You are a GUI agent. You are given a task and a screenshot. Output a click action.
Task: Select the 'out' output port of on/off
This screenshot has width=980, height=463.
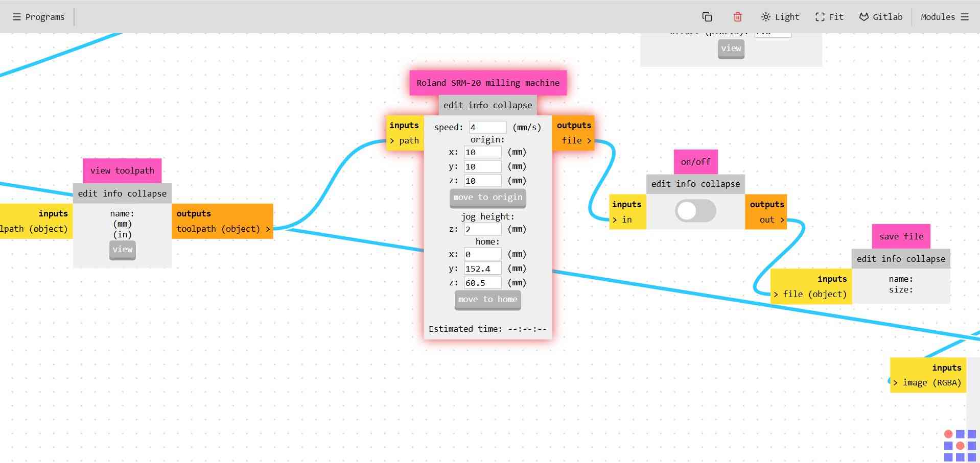pos(772,220)
